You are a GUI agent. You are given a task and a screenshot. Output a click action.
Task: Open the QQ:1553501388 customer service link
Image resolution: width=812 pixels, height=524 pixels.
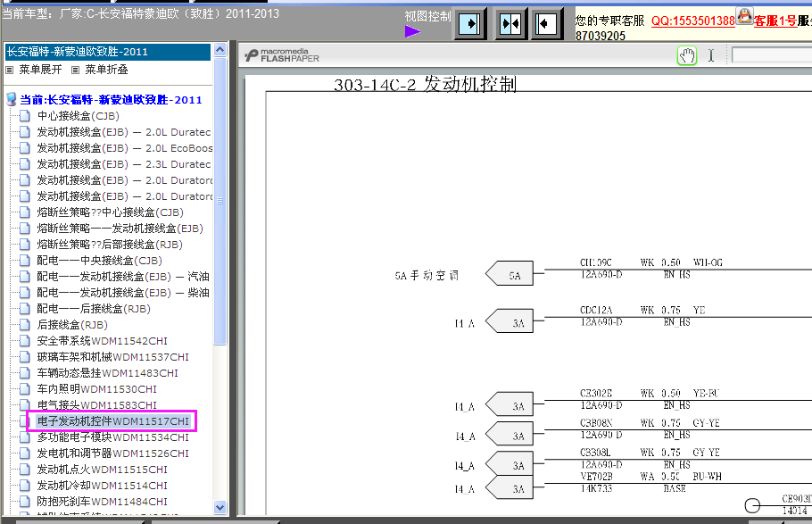tap(693, 21)
